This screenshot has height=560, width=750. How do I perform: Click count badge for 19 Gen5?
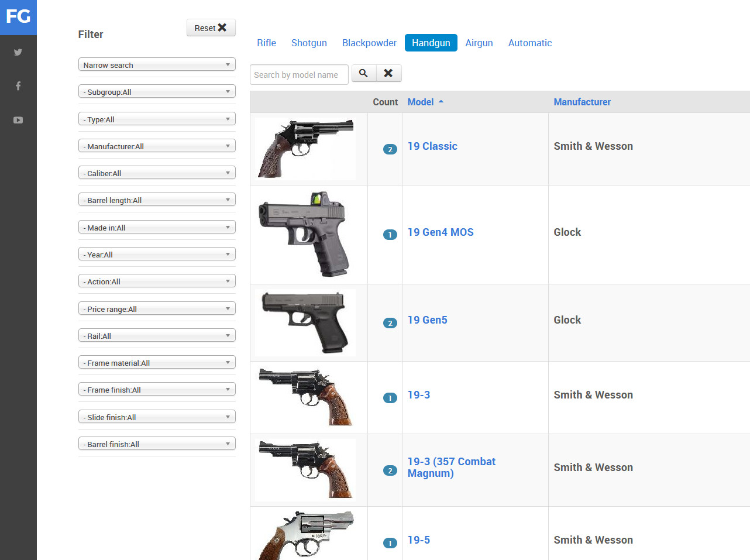coord(390,323)
